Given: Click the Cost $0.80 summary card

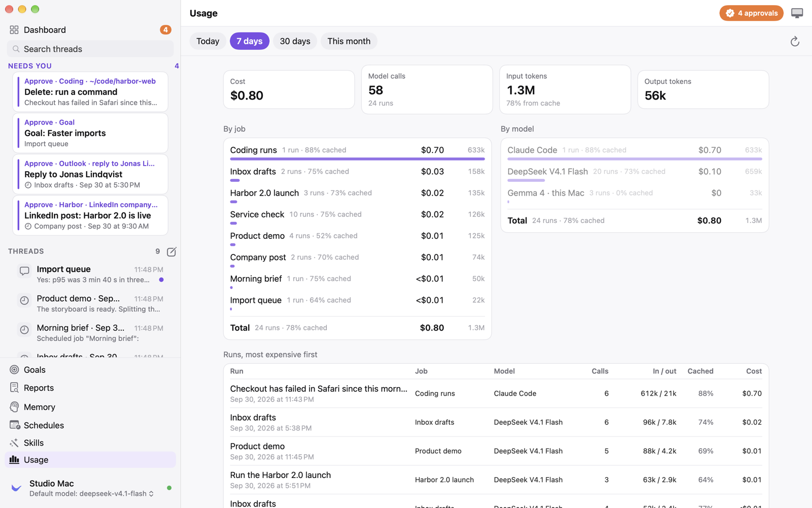Looking at the screenshot, I should 289,89.
